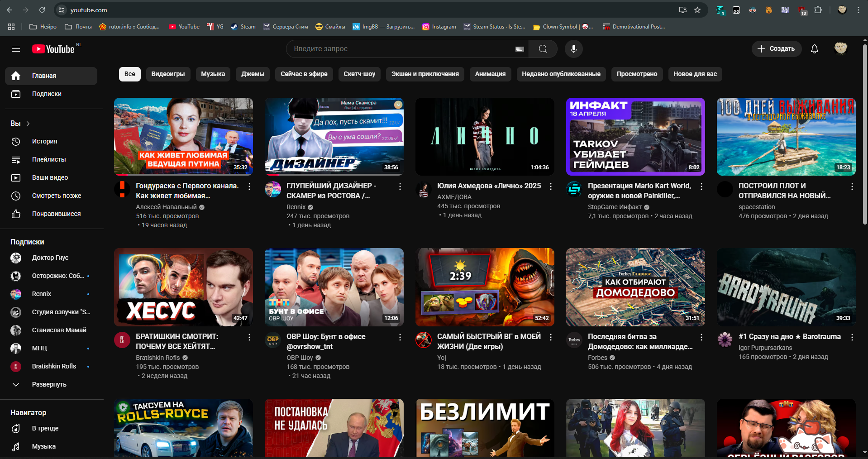The width and height of the screenshot is (868, 459).
Task: Open the on-screen keyboard icon in search
Action: point(520,49)
